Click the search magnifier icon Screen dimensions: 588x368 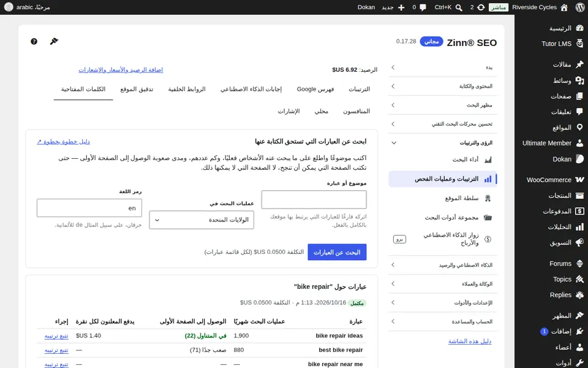click(x=459, y=7)
